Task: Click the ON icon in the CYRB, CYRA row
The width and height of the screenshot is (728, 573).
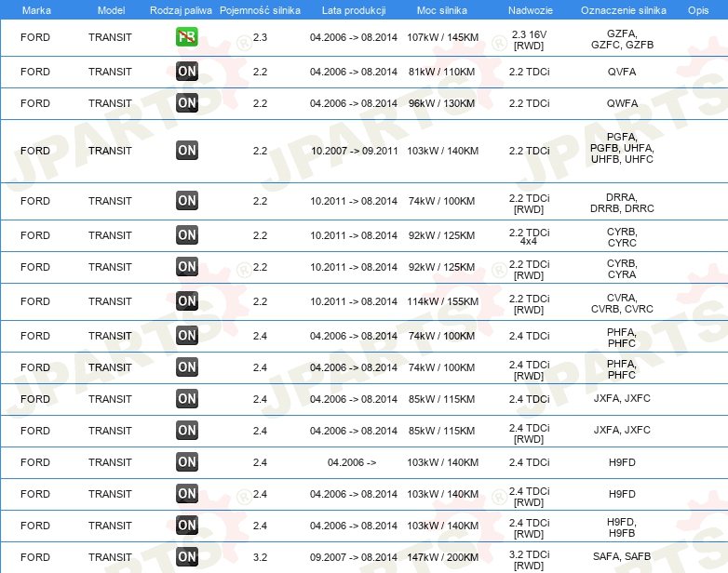Action: pos(187,267)
